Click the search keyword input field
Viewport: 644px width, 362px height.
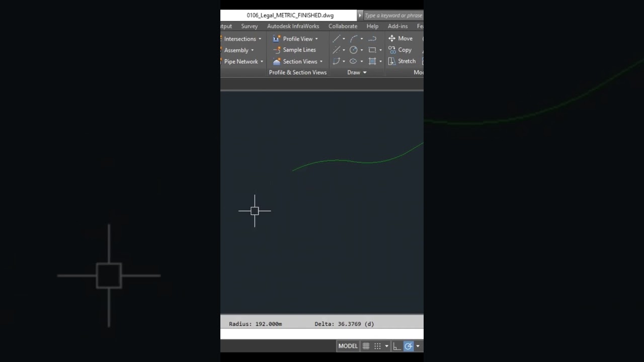click(393, 16)
